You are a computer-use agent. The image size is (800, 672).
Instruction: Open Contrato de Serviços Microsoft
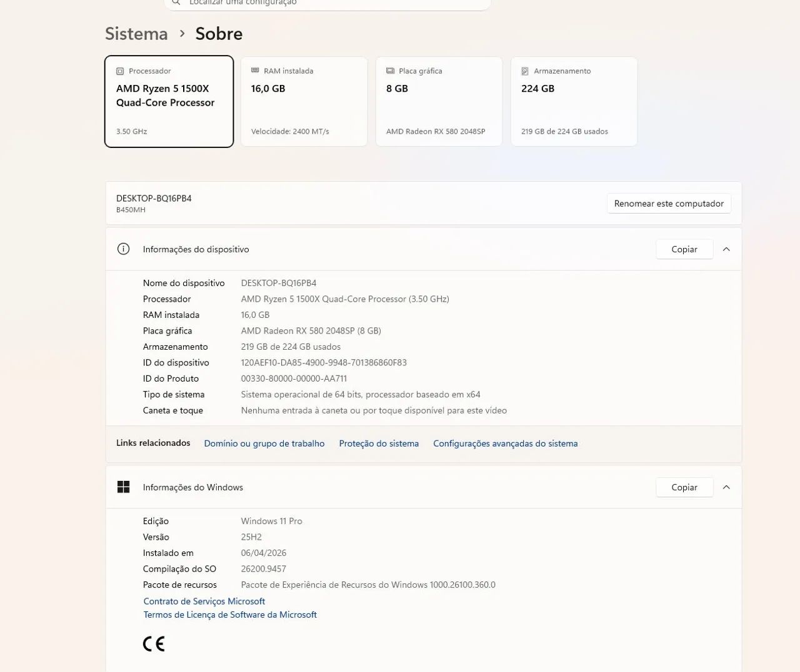(x=204, y=601)
